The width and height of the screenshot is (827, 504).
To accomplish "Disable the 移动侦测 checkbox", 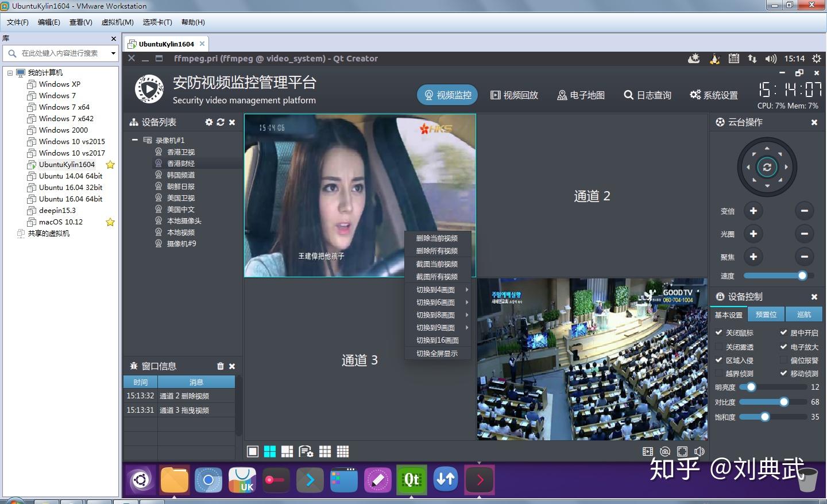I will pos(785,373).
